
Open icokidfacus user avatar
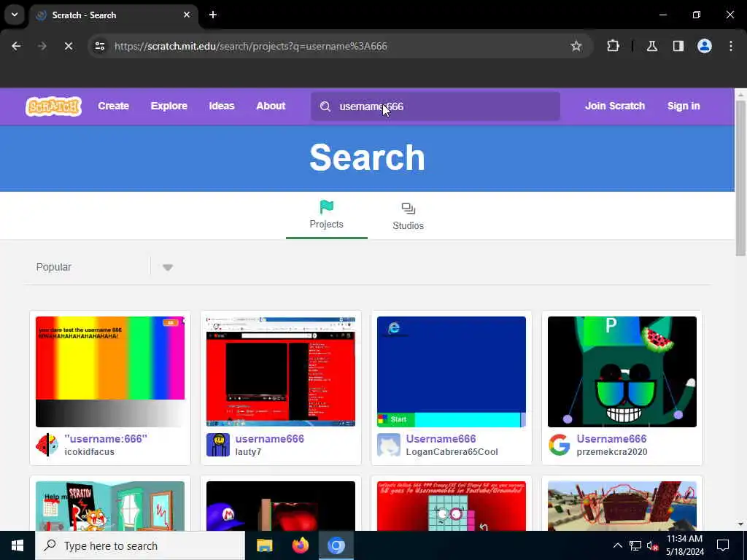(x=47, y=445)
